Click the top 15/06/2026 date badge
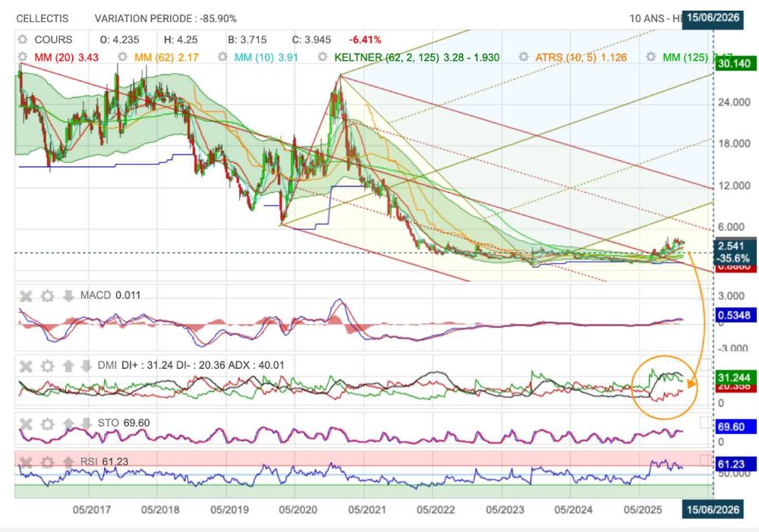 [713, 18]
